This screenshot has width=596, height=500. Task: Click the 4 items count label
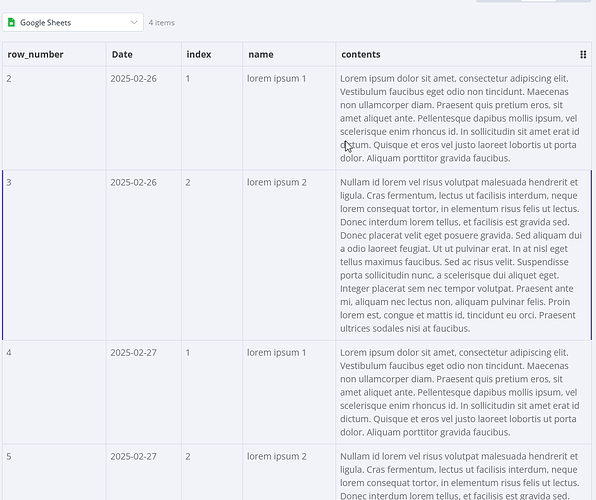tap(162, 23)
